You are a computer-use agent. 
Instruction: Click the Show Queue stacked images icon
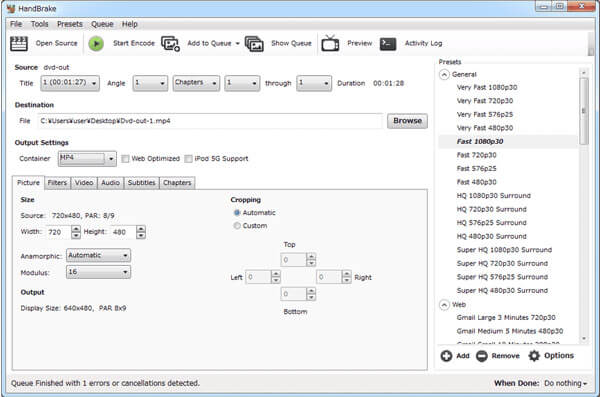point(254,44)
